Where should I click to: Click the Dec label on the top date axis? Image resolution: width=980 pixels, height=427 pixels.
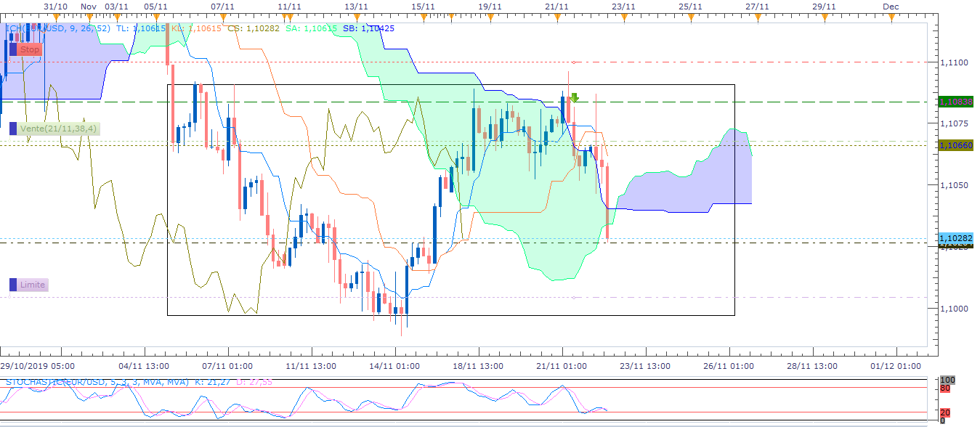[891, 6]
